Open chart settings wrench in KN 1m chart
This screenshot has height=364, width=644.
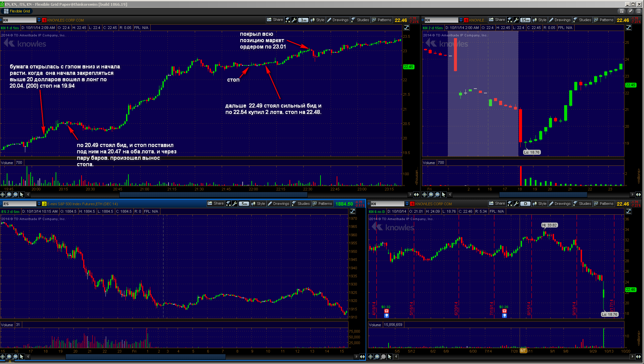(x=294, y=20)
